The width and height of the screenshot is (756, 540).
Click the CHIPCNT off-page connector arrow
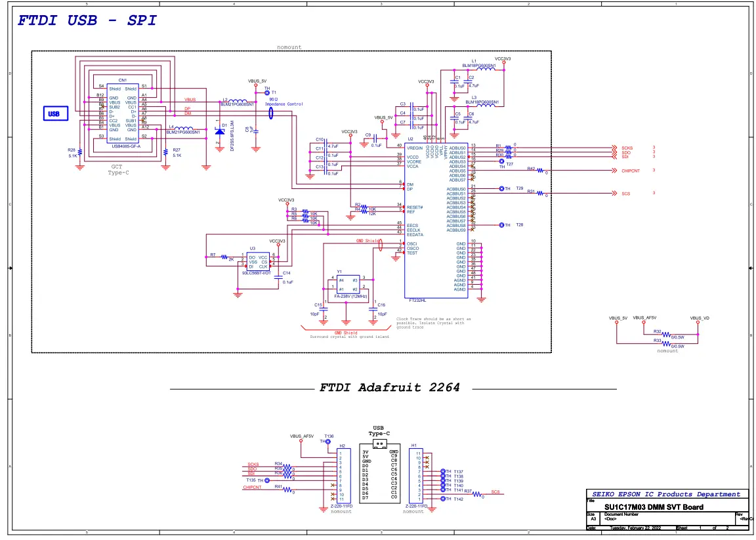614,170
